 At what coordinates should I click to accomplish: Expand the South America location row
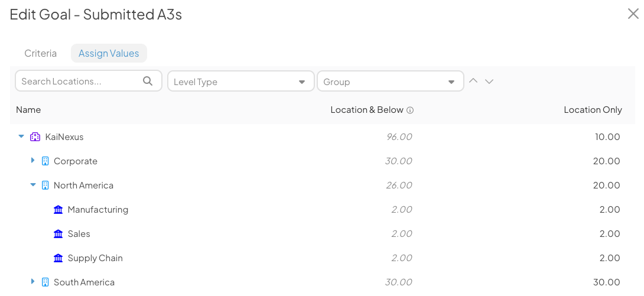(33, 282)
